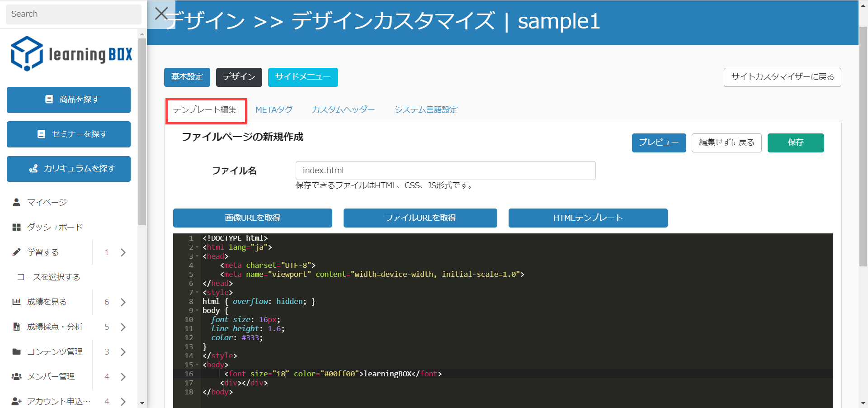Click the dashboard grid icon
The image size is (868, 408).
coord(17,227)
